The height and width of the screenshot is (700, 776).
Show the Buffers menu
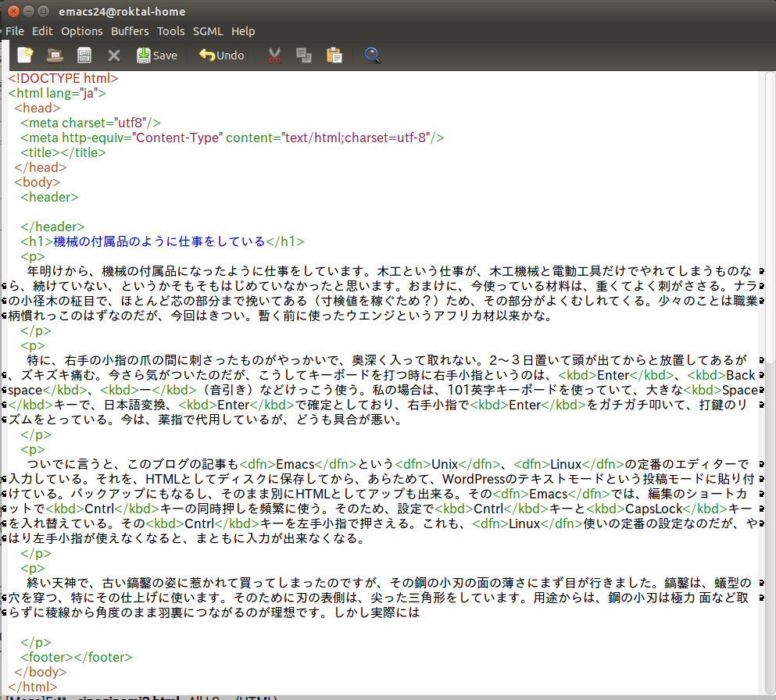[x=130, y=31]
